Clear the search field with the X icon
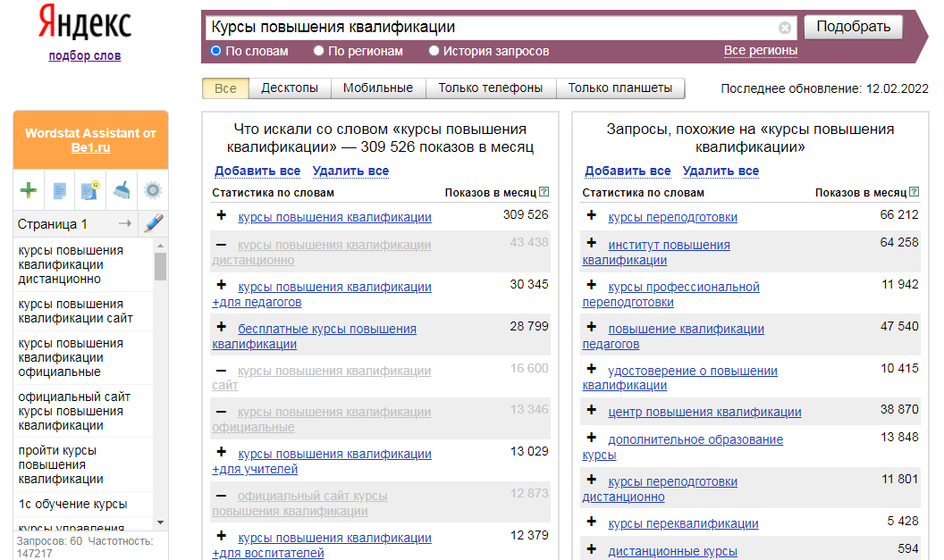 pyautogui.click(x=785, y=28)
